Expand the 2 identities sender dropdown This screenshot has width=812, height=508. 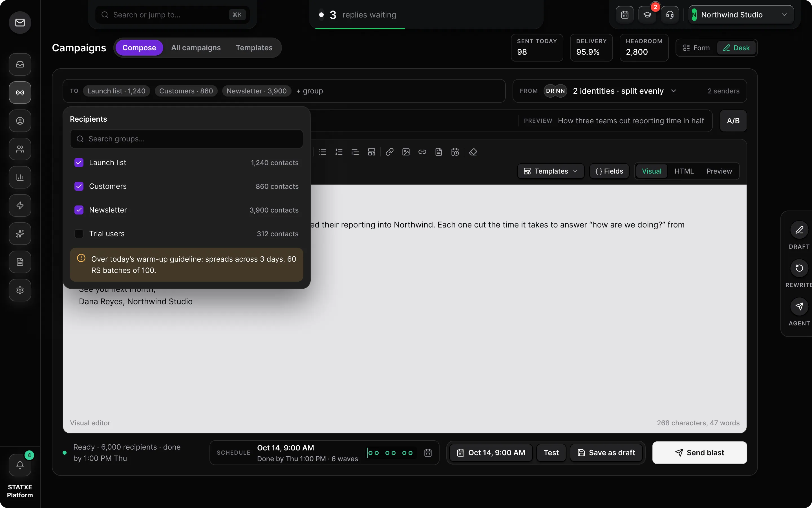click(x=625, y=91)
